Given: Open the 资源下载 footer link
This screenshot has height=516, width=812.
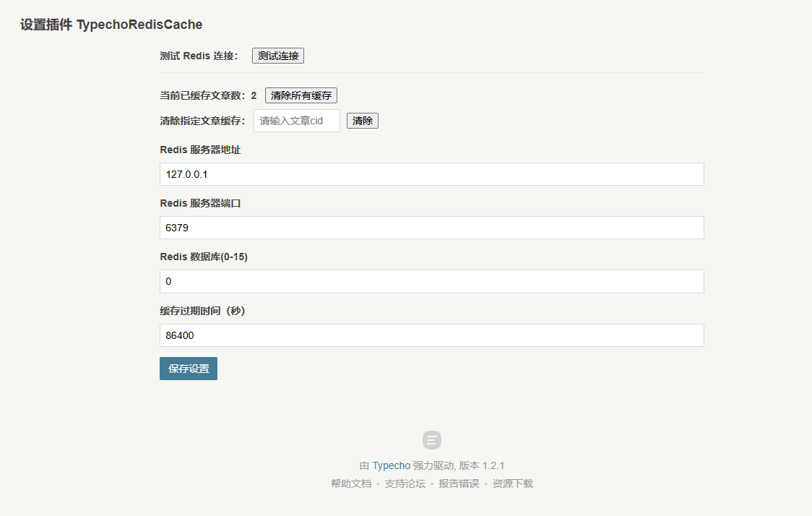Looking at the screenshot, I should [513, 483].
